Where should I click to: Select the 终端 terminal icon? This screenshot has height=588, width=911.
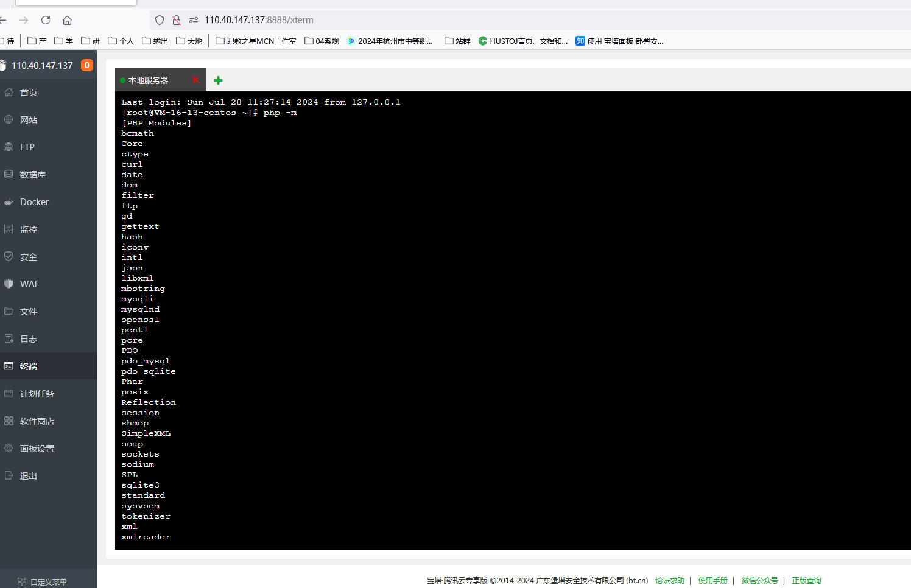[x=9, y=366]
